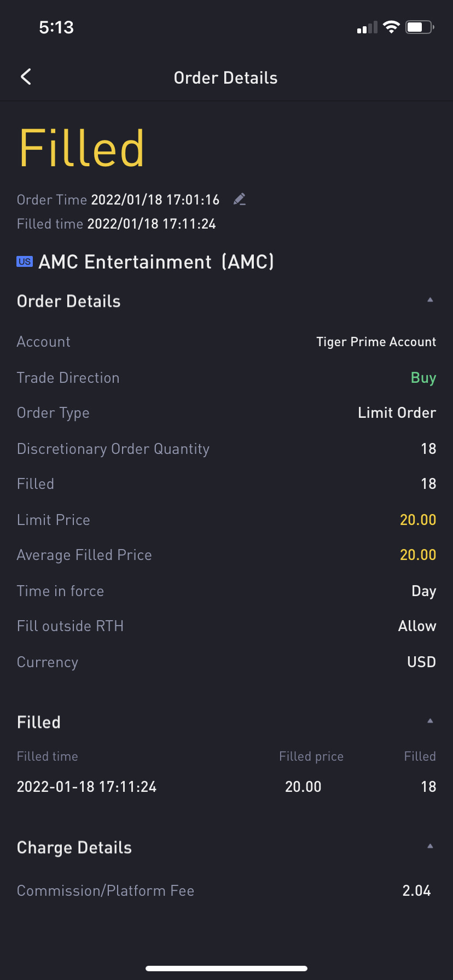Tap the US market flag badge
453x980 pixels.
(25, 262)
